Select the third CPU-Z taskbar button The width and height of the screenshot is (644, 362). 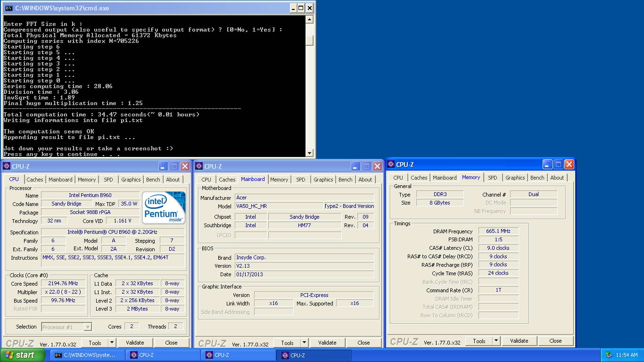click(x=314, y=355)
